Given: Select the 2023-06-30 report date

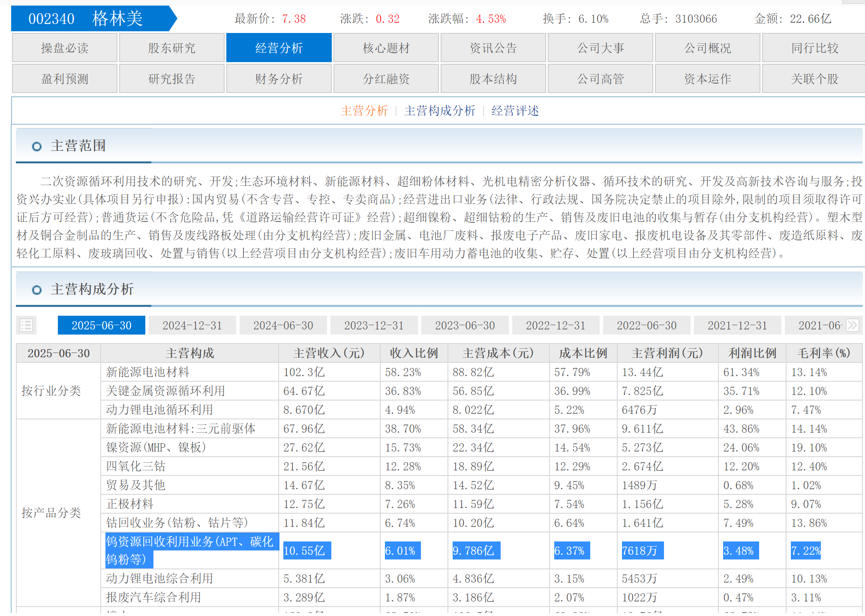Looking at the screenshot, I should pyautogui.click(x=465, y=325).
